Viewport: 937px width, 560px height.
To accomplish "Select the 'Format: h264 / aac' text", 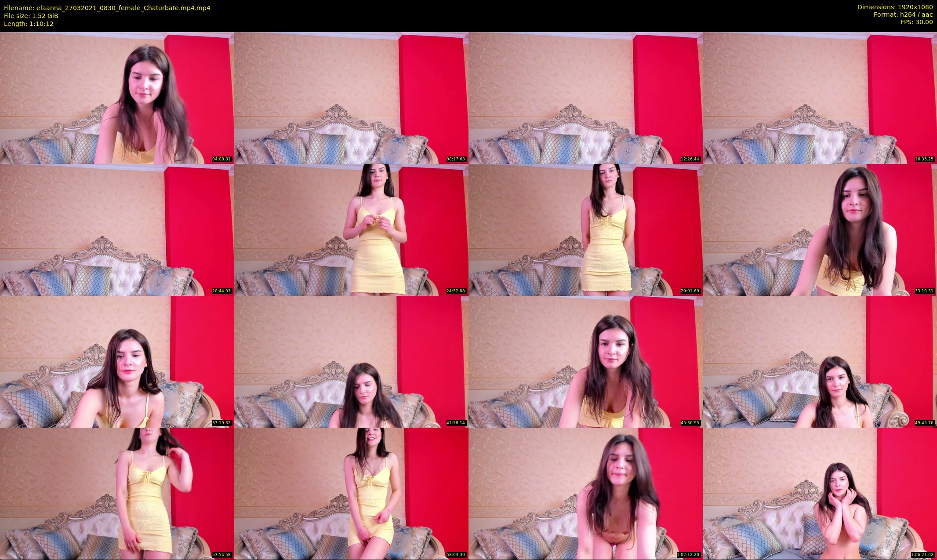I will (903, 15).
